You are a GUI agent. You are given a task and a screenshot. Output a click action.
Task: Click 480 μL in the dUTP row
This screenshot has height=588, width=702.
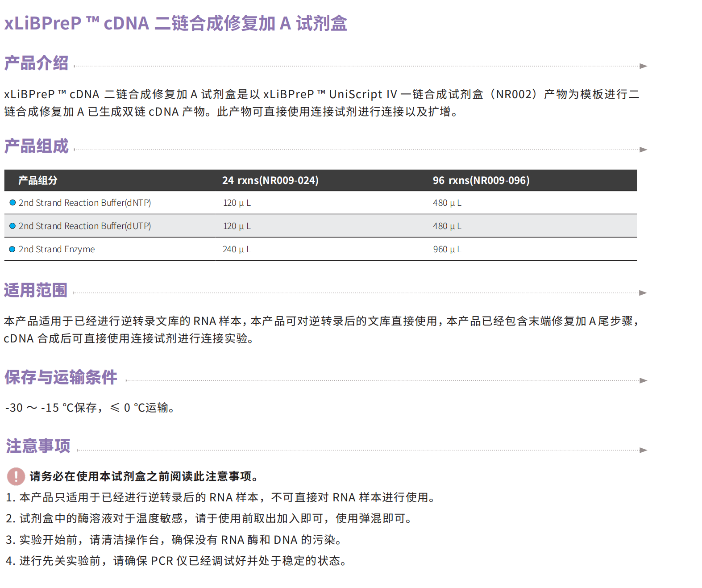447,226
